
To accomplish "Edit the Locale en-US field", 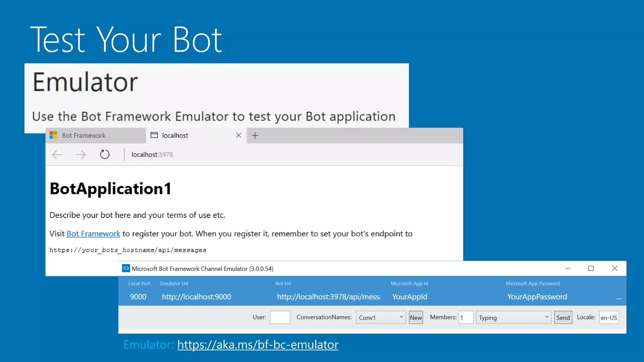I will [x=609, y=317].
